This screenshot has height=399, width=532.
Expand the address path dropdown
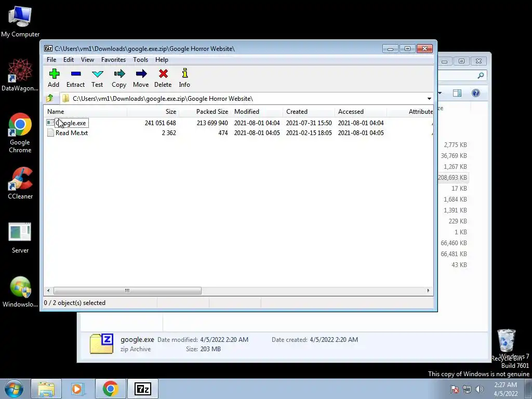point(429,98)
